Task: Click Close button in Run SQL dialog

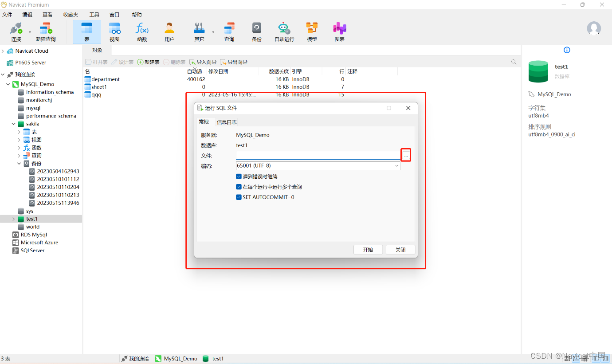Action: click(x=400, y=250)
